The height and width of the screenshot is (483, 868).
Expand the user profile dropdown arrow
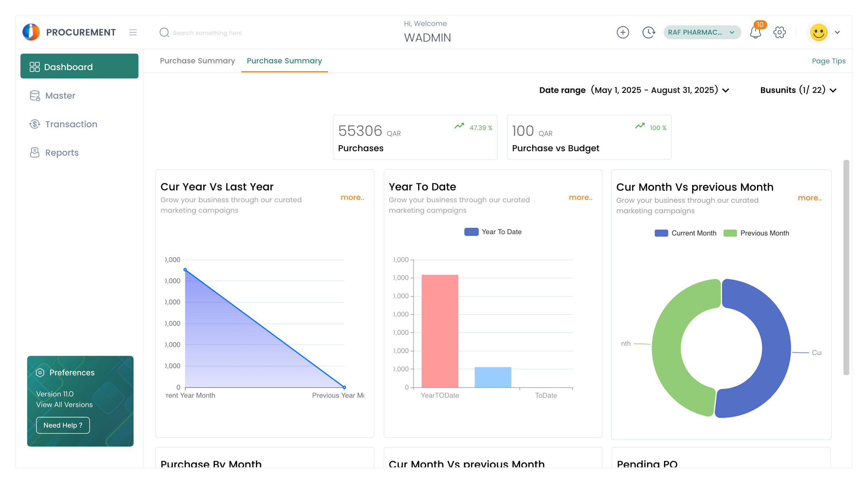[x=837, y=32]
